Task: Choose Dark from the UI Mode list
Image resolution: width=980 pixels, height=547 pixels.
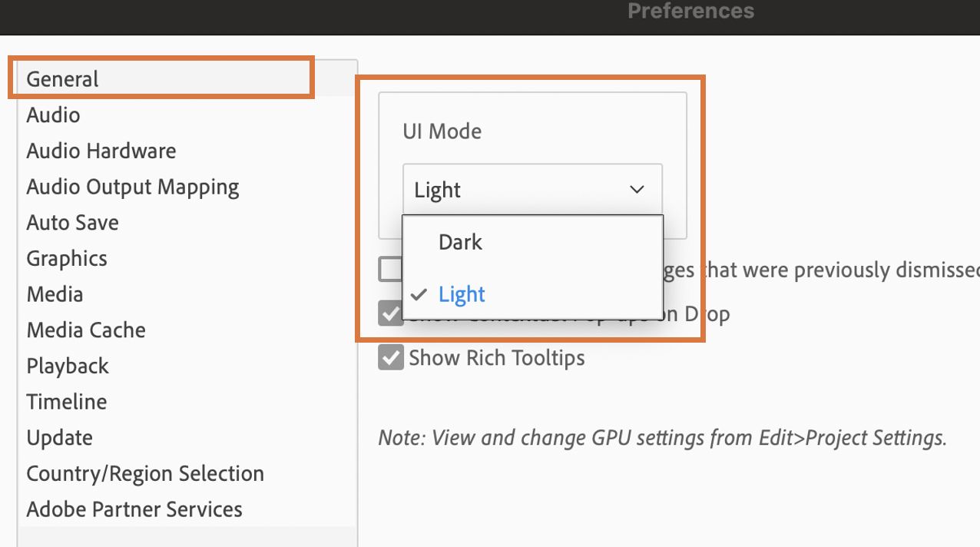Action: (x=460, y=242)
